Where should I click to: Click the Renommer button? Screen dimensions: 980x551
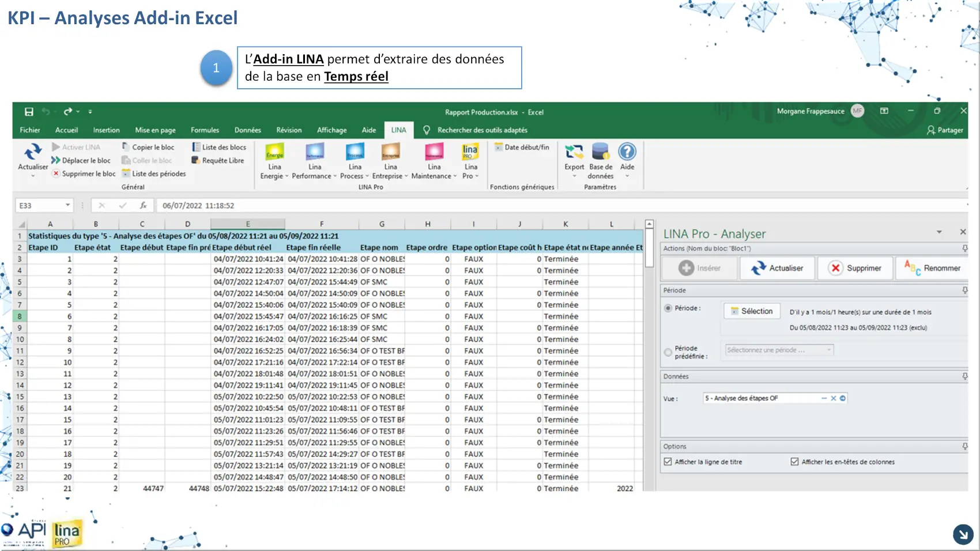932,268
